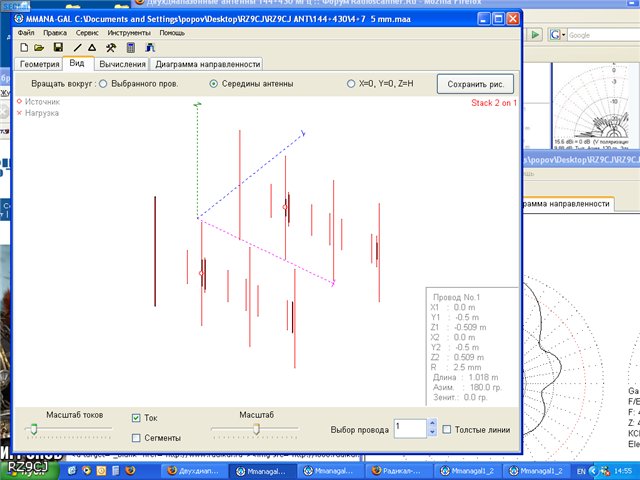Click the Источник legend label

pyautogui.click(x=42, y=102)
